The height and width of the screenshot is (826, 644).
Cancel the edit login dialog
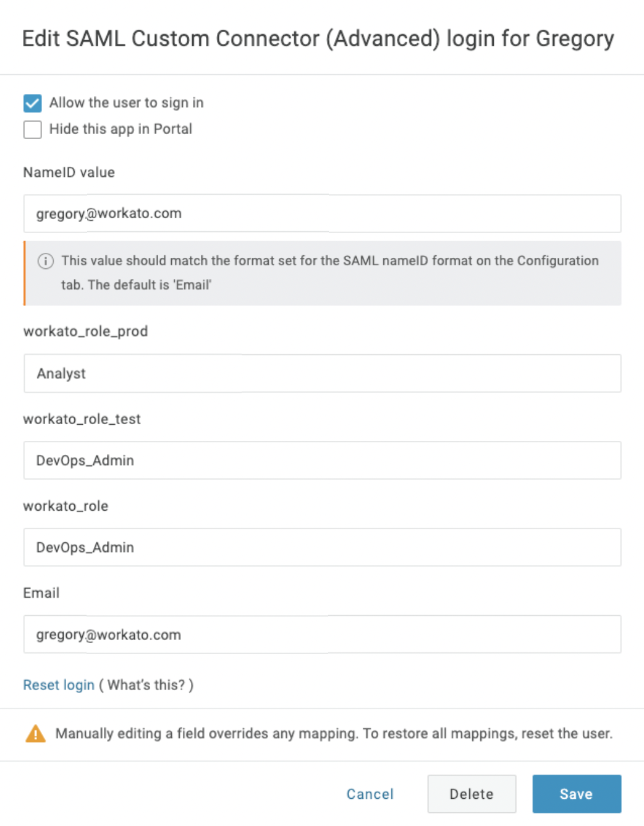(370, 794)
